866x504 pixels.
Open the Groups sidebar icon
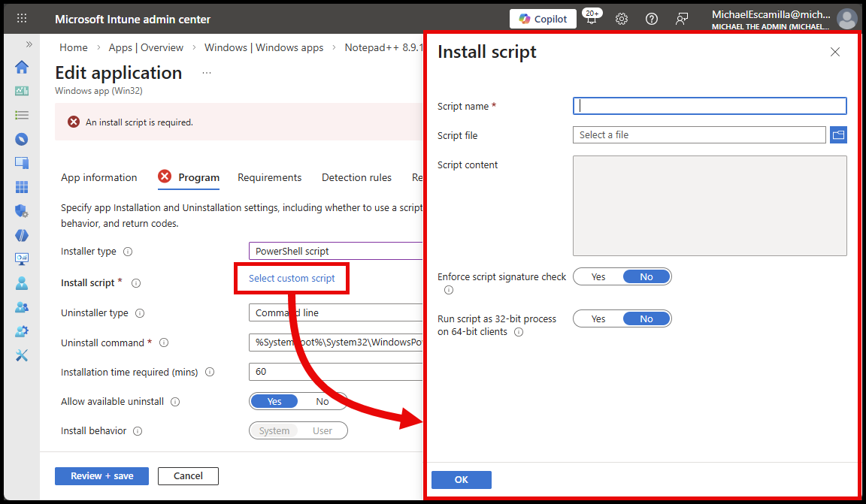(x=22, y=307)
